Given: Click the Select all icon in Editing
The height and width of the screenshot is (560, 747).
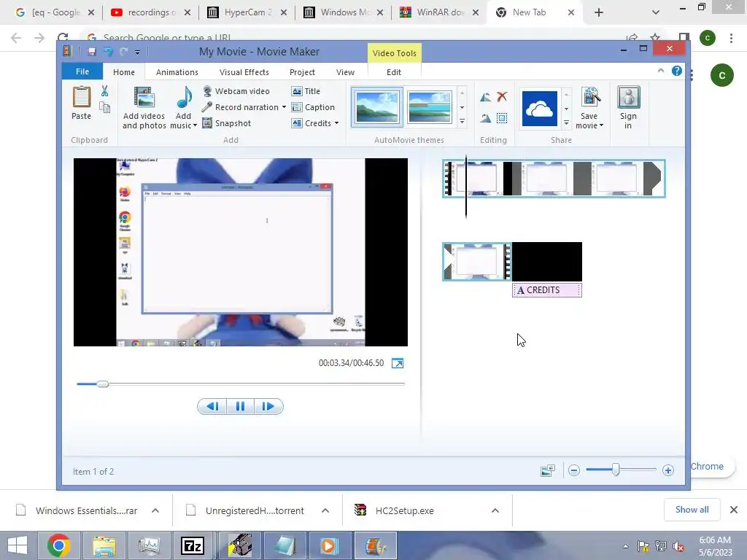Looking at the screenshot, I should click(502, 118).
